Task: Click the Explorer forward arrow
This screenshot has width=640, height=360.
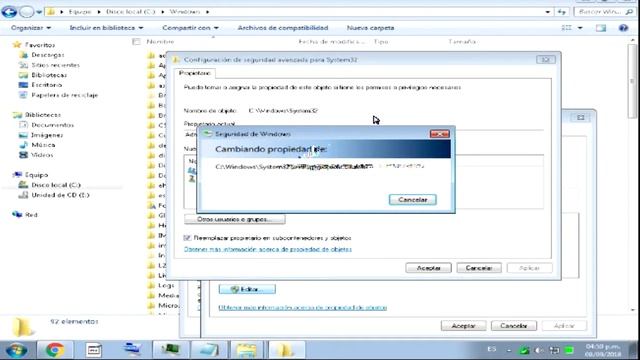Action: [x=27, y=12]
